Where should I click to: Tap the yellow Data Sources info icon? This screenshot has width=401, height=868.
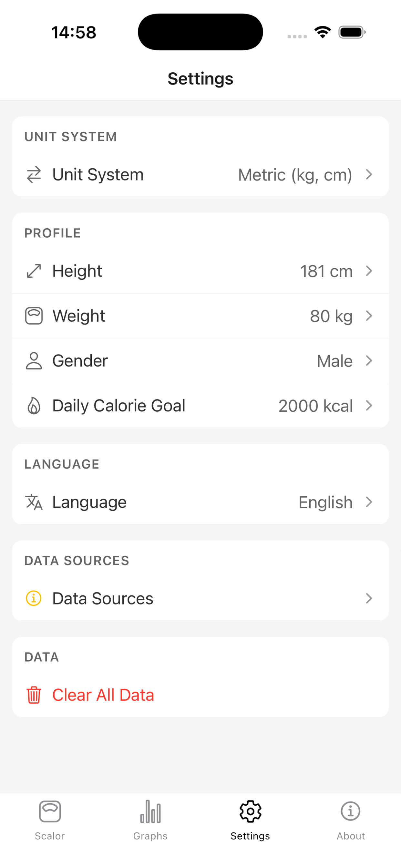tap(34, 598)
